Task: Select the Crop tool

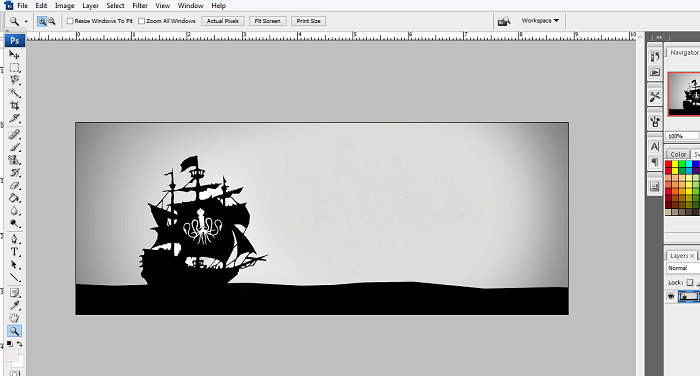Action: [x=14, y=105]
